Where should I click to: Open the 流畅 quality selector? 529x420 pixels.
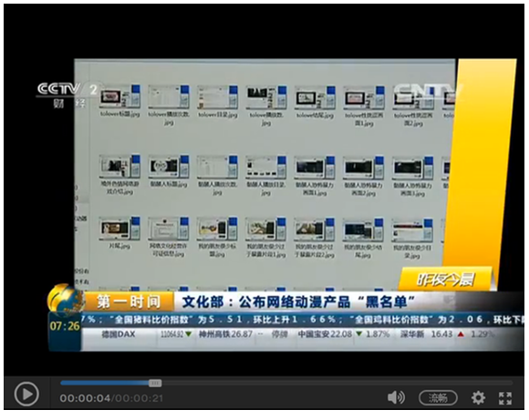tap(438, 398)
